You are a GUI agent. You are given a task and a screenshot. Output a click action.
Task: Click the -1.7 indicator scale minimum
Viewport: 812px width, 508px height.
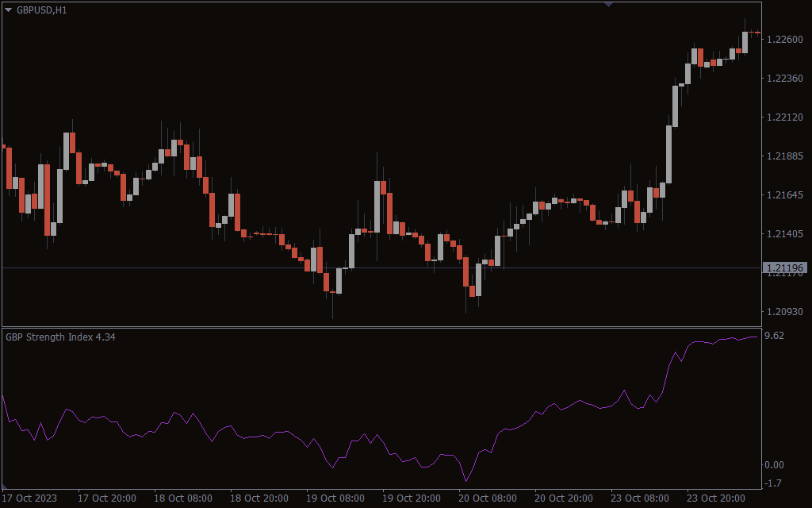(774, 483)
